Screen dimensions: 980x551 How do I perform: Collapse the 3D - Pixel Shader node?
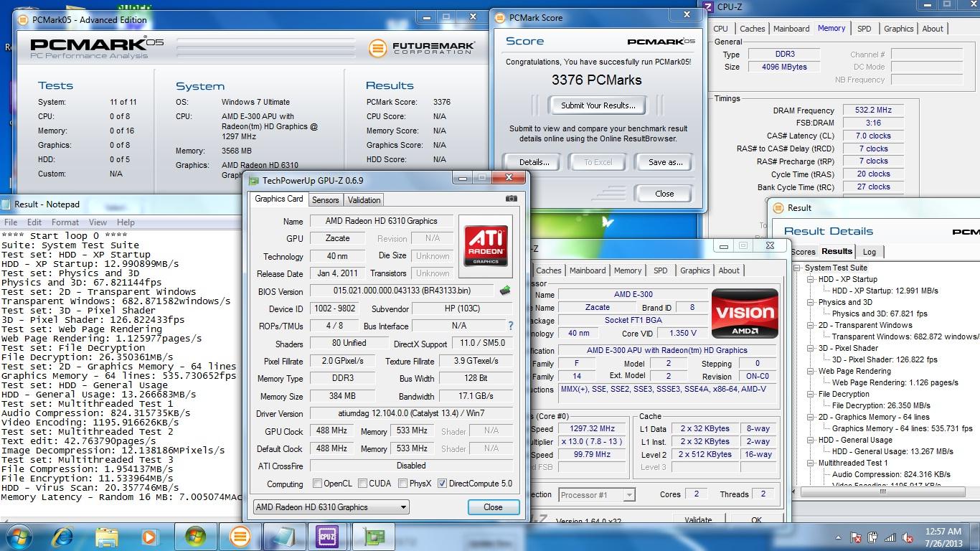pos(811,348)
